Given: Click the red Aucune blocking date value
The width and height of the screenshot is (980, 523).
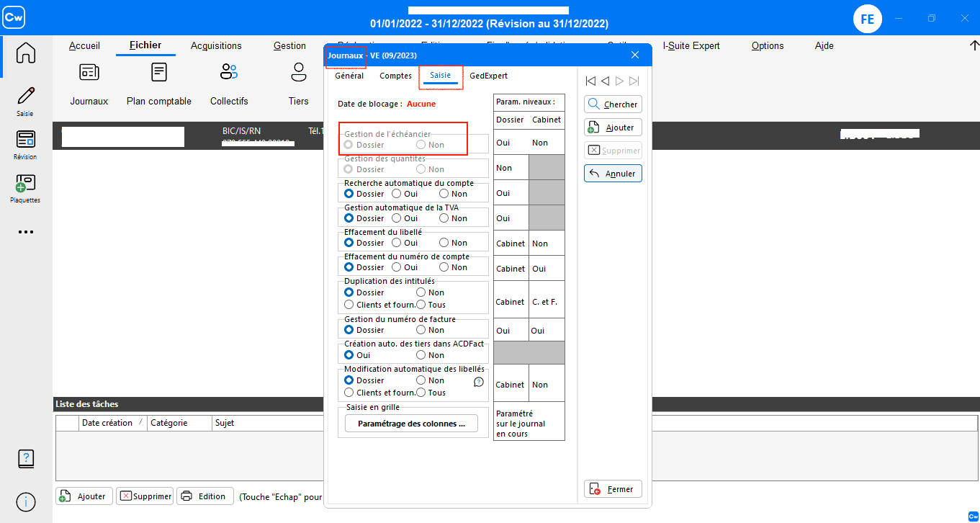Looking at the screenshot, I should (x=421, y=104).
